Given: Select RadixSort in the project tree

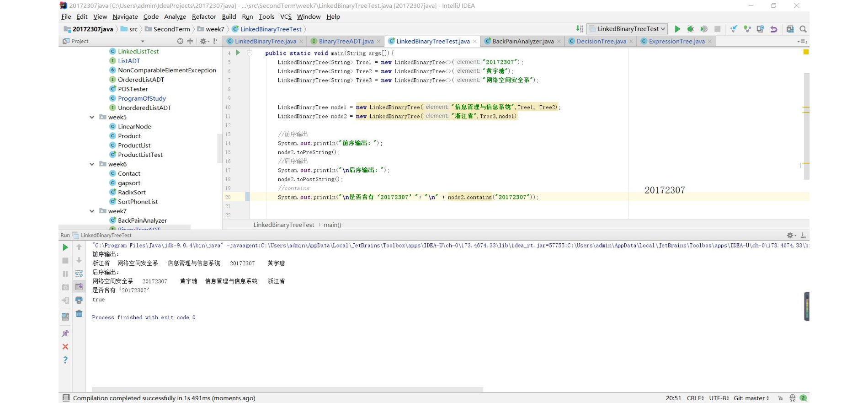Looking at the screenshot, I should [x=132, y=192].
